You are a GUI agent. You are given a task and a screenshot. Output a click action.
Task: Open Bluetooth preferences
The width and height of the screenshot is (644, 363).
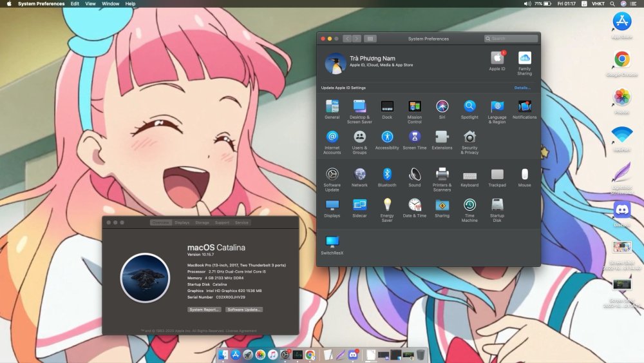tap(387, 177)
